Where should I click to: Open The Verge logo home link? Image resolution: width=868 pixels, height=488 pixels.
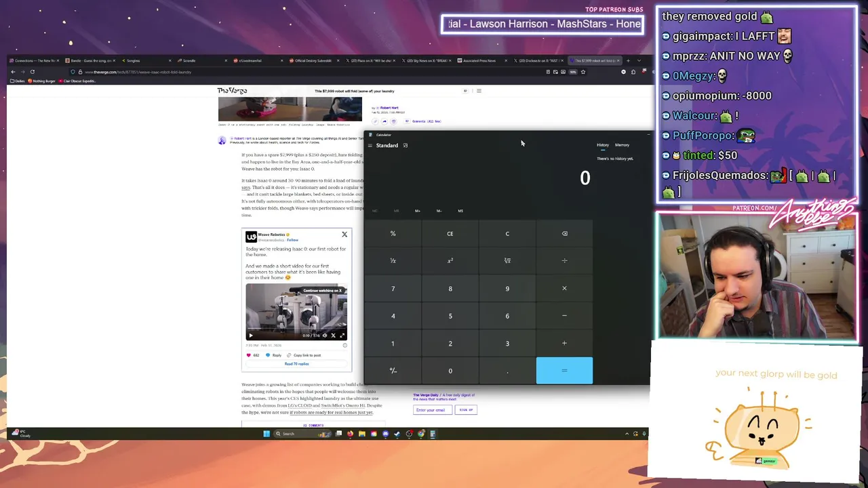click(232, 91)
